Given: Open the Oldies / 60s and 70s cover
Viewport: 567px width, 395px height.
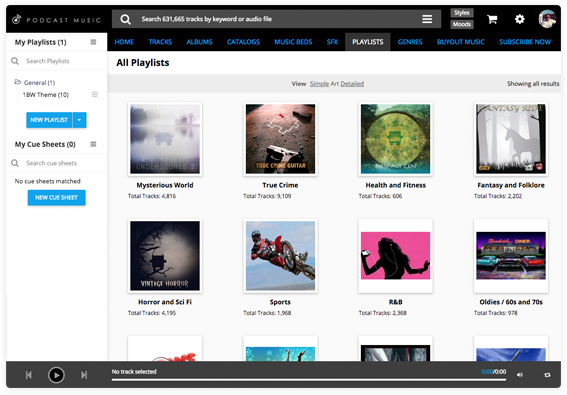Looking at the screenshot, I should point(511,256).
